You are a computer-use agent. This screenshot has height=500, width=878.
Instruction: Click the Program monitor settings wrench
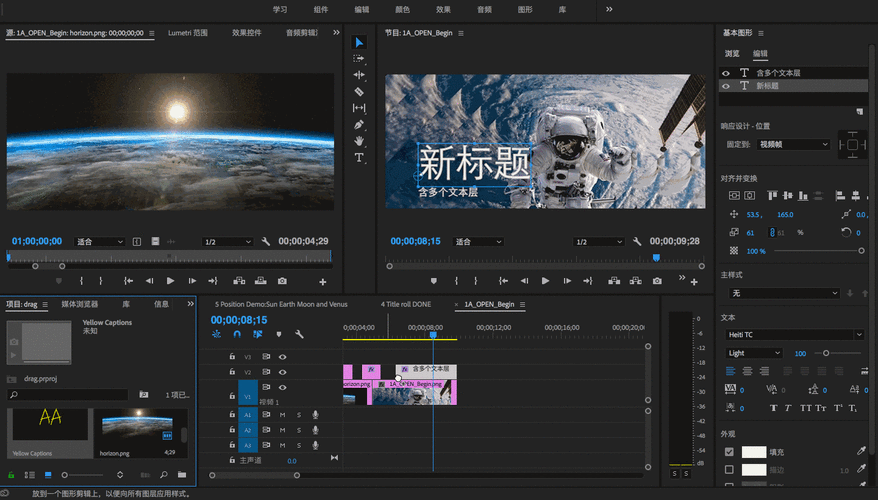tap(637, 241)
